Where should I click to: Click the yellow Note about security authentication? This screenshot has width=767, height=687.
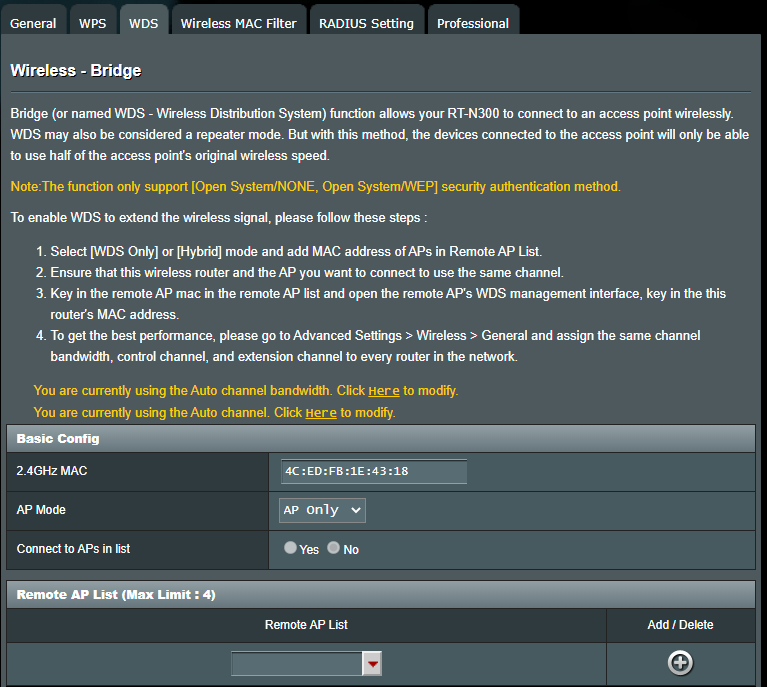coord(316,186)
